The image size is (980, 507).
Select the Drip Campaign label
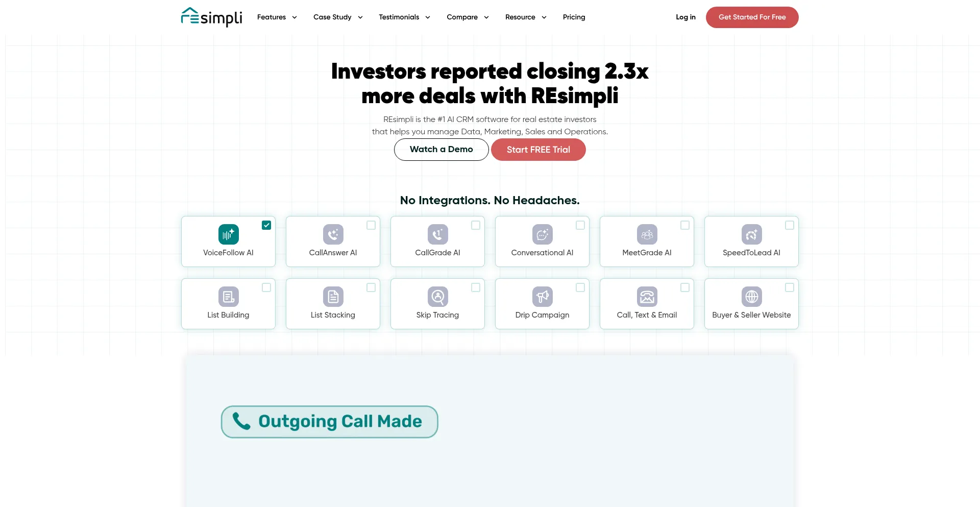point(542,315)
